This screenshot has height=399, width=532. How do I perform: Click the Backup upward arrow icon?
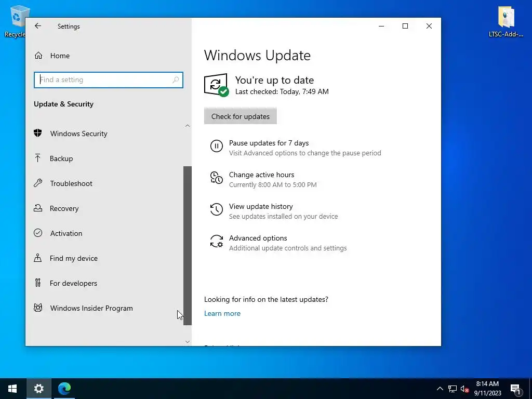[37, 158]
